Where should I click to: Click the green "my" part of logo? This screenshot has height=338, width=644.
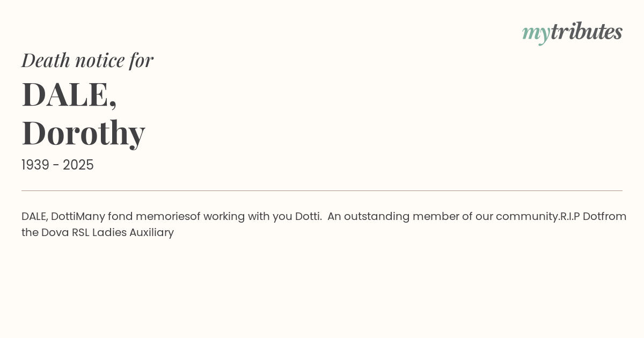coord(536,34)
